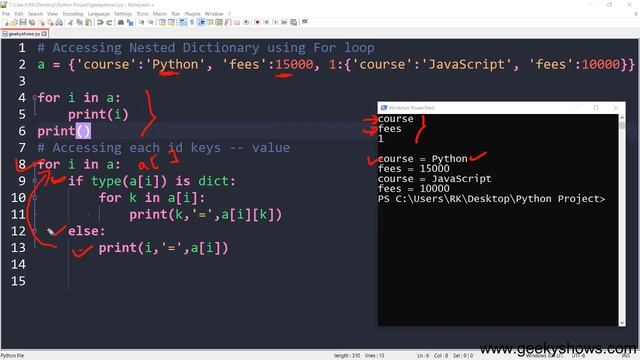The height and width of the screenshot is (360, 640).
Task: Click the Cut scissors toolbar icon
Action: [x=70, y=22]
